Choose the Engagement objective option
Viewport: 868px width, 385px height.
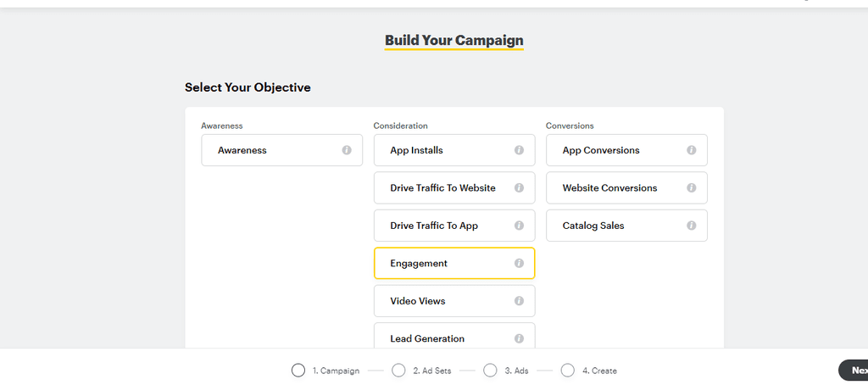[454, 263]
